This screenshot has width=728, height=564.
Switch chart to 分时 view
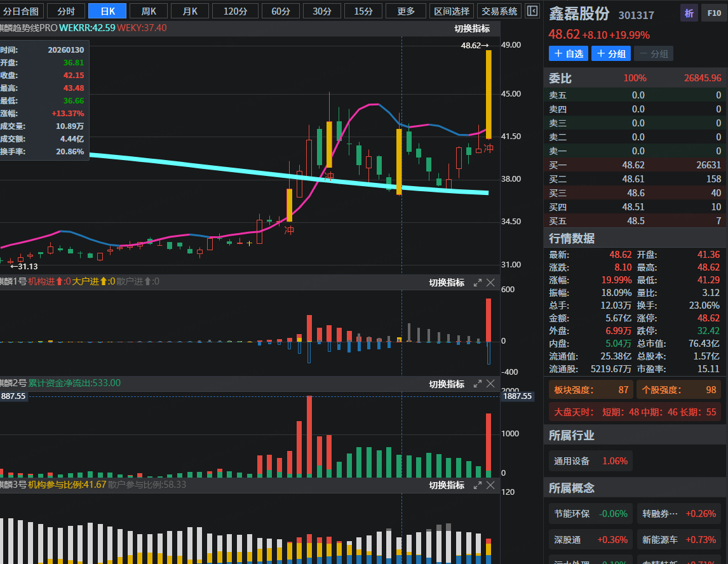coord(65,11)
